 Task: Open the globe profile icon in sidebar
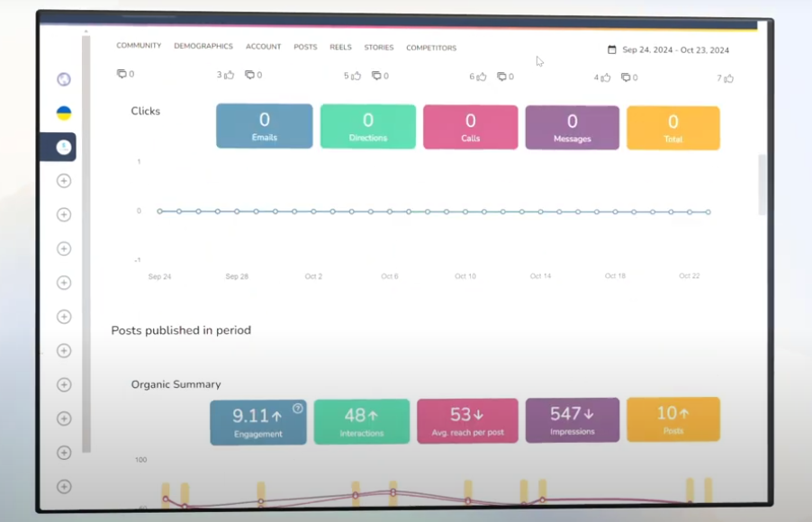[63, 79]
